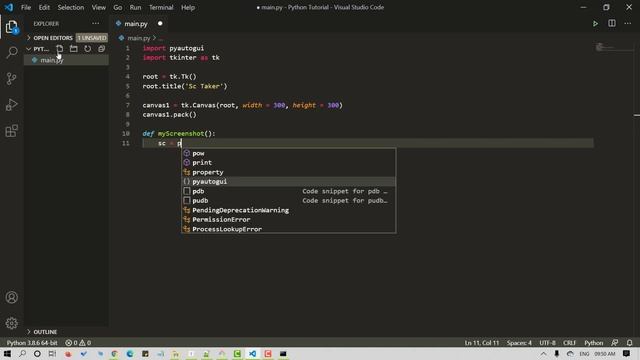Screen dimensions: 640x360
Task: Run Python file with play button
Action: click(596, 24)
